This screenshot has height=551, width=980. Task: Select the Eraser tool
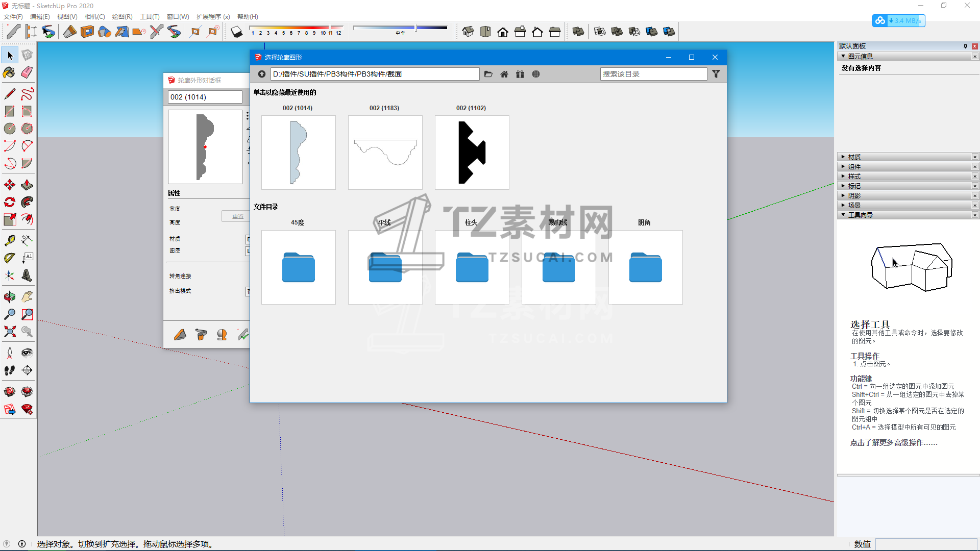(27, 72)
